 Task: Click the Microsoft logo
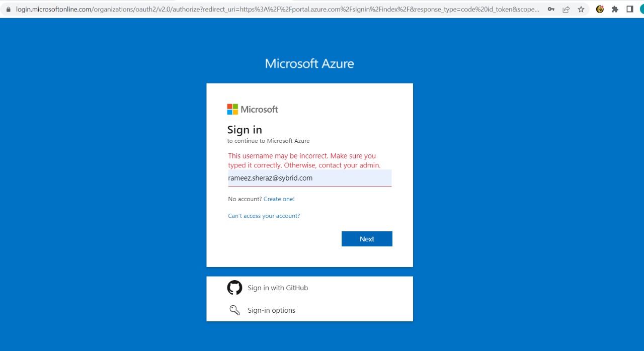253,109
